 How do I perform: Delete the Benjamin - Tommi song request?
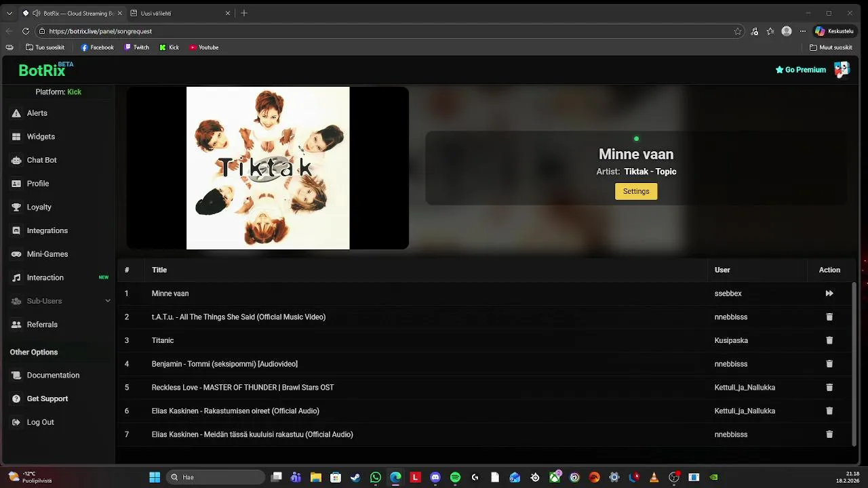tap(829, 364)
